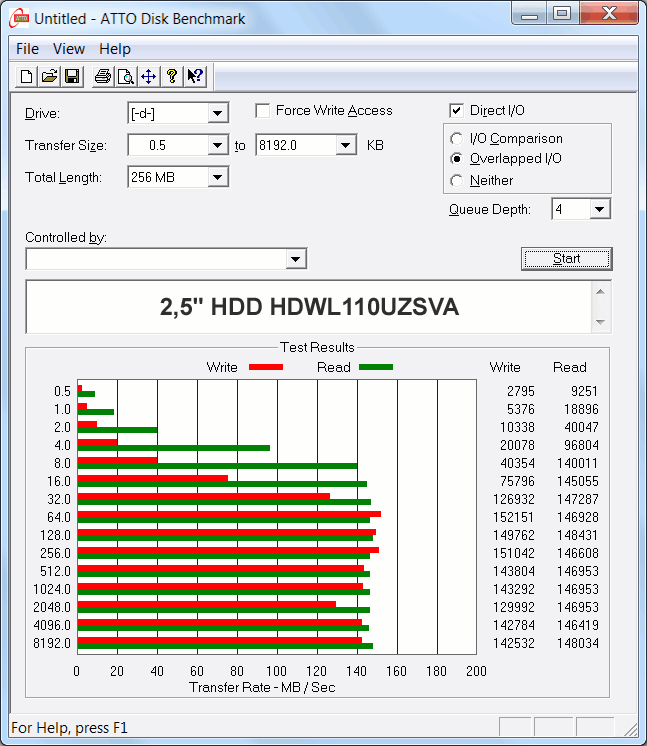Image resolution: width=647 pixels, height=746 pixels.
Task: Click the Open file folder icon
Action: pyautogui.click(x=49, y=76)
